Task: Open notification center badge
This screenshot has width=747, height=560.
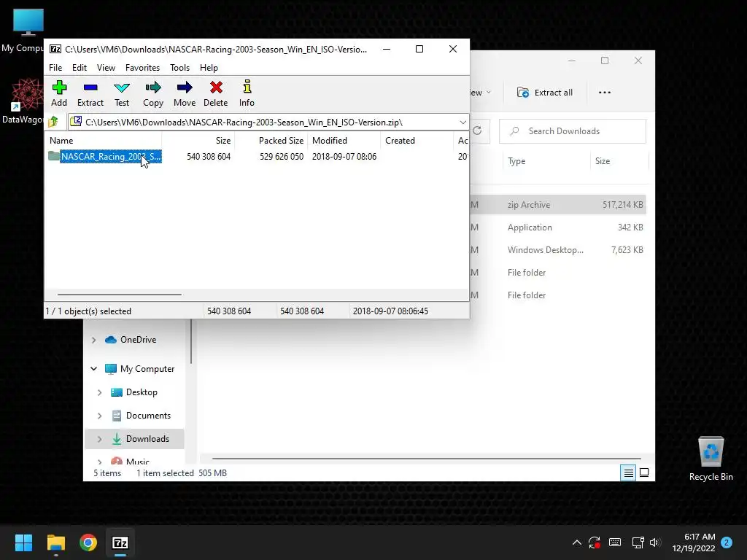Action: pos(727,542)
